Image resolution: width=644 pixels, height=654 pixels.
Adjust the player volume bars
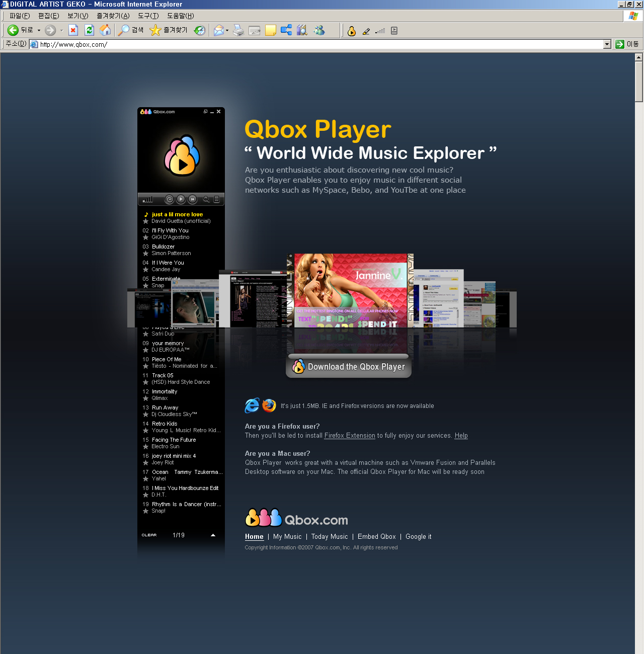click(147, 200)
